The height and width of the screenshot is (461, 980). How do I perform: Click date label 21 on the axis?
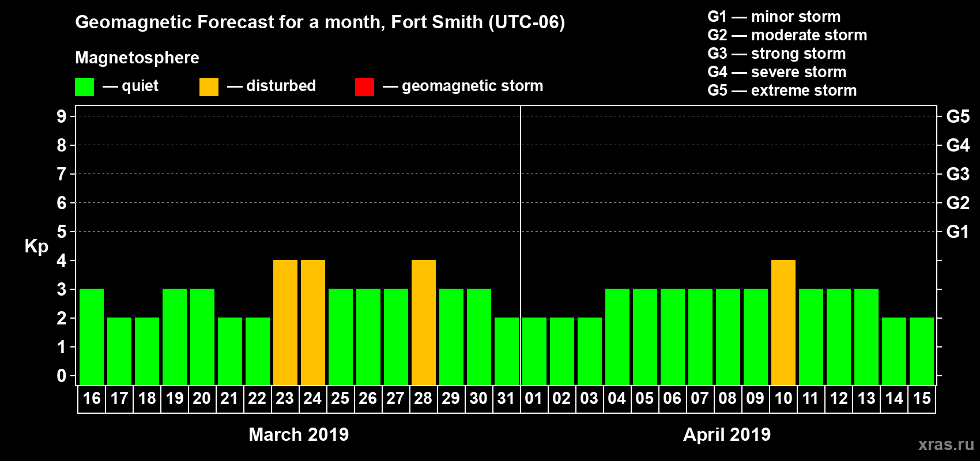(x=229, y=398)
